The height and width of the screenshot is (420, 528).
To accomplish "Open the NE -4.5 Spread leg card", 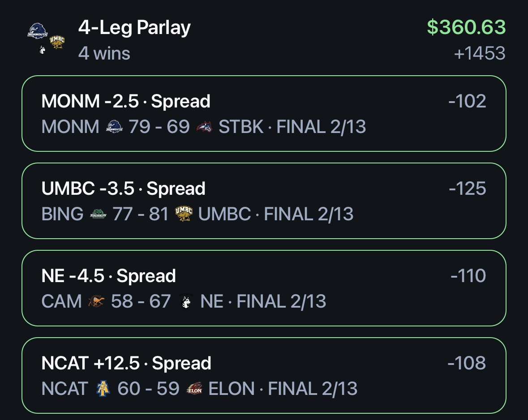I will (x=264, y=288).
